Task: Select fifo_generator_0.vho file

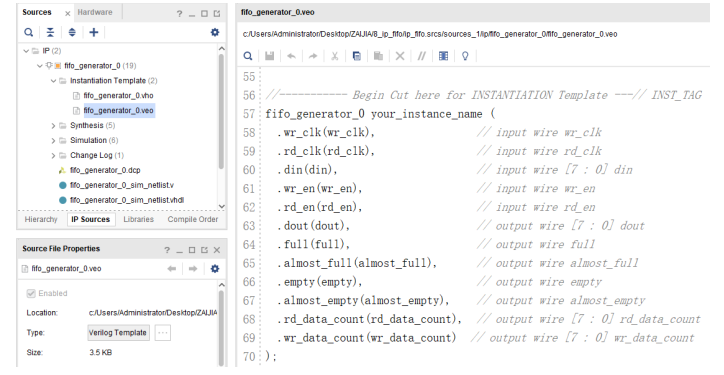Action: [x=118, y=96]
